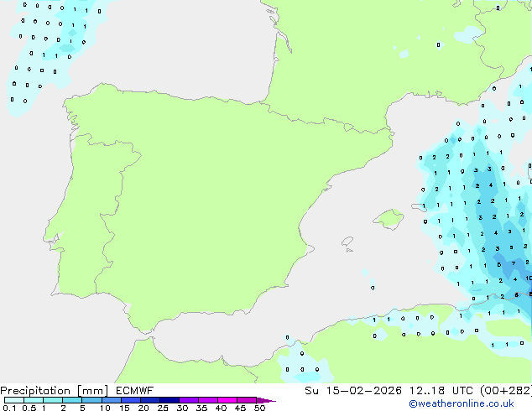Click the legend tick label '50'
This screenshot has height=411, width=532.
pos(259,408)
